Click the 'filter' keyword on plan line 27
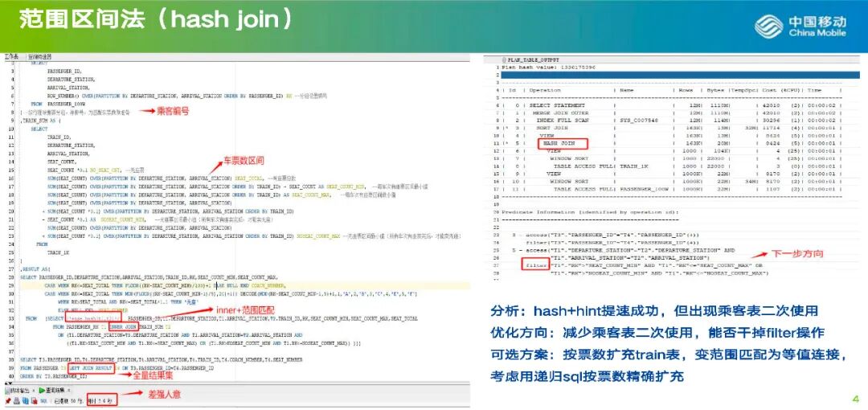The height and width of the screenshot is (410, 868). [535, 265]
